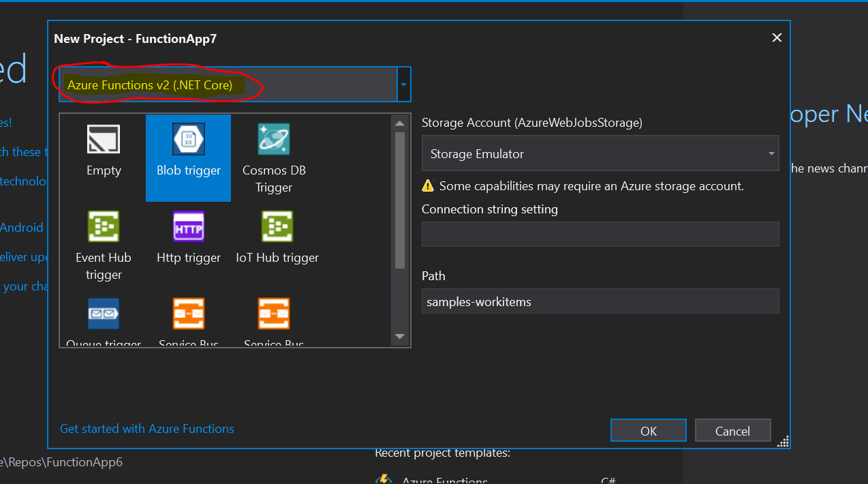Open the Storage Emulator account dropdown

[x=600, y=154]
